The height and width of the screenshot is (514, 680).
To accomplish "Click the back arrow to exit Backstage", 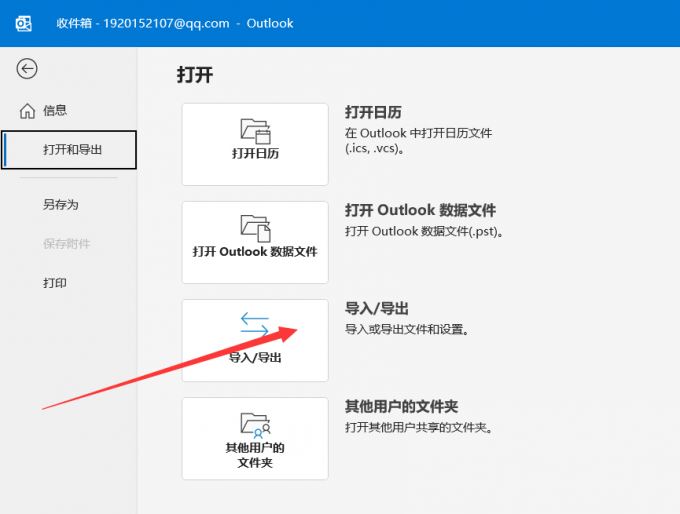I will 27,68.
